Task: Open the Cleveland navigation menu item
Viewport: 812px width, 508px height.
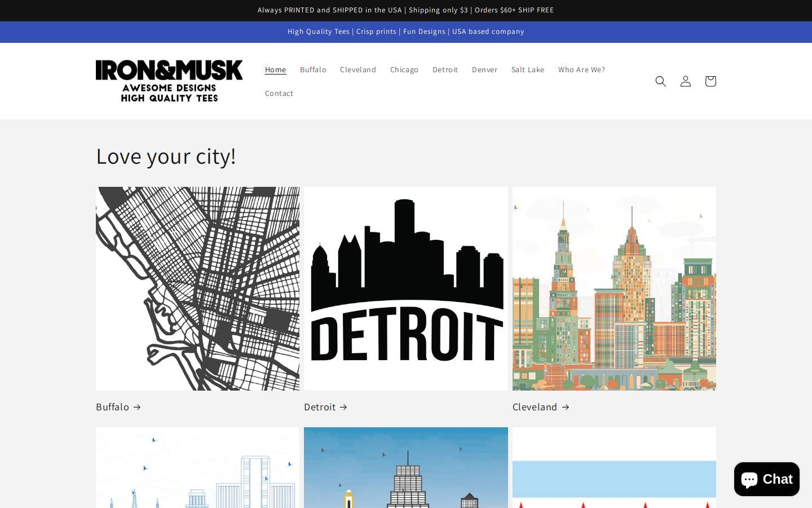Action: [x=358, y=69]
